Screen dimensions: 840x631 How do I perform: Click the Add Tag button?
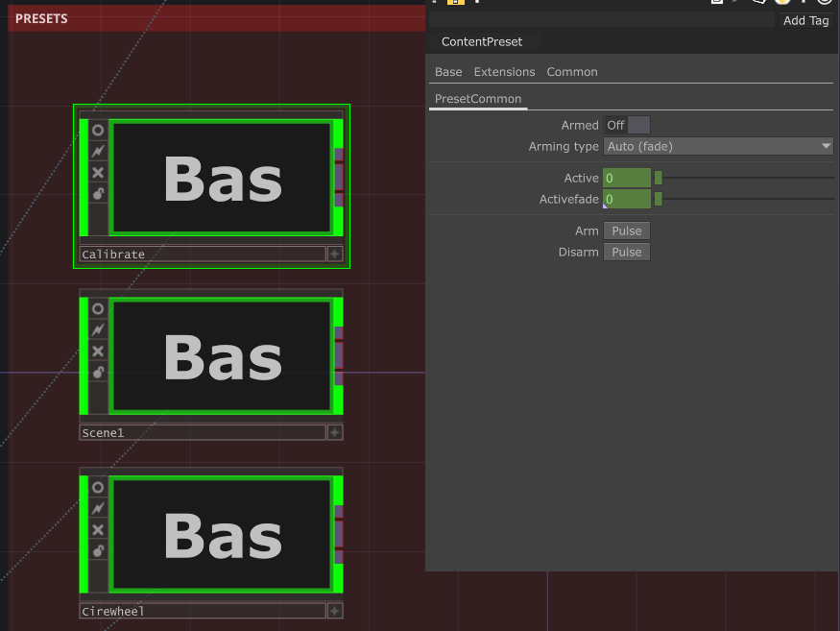tap(805, 20)
